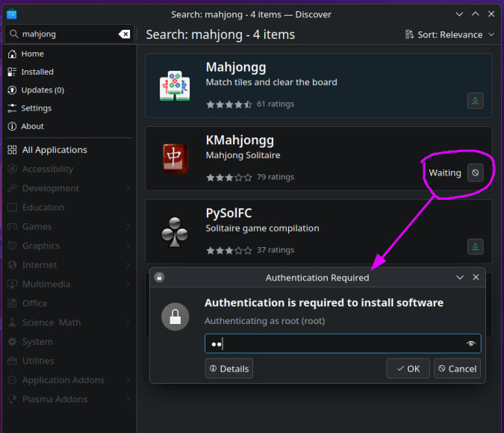Open the Sort: Relevance dropdown
The image size is (504, 433).
449,34
